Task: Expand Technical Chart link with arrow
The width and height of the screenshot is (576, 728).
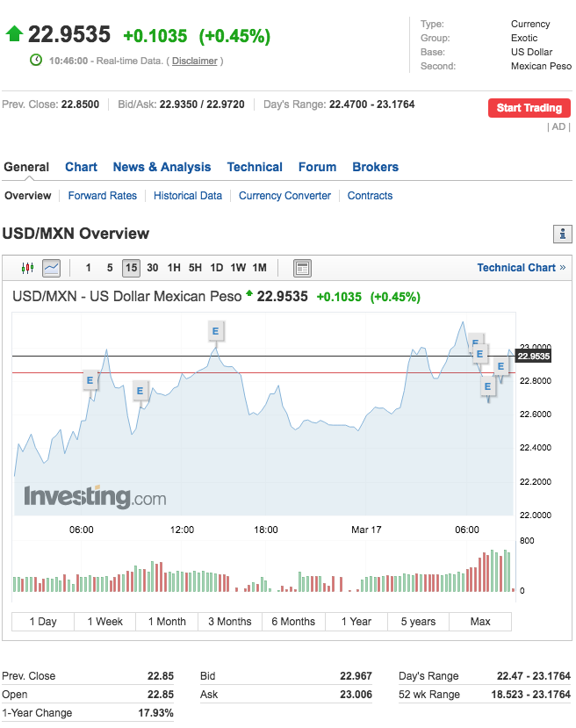Action: 521,268
